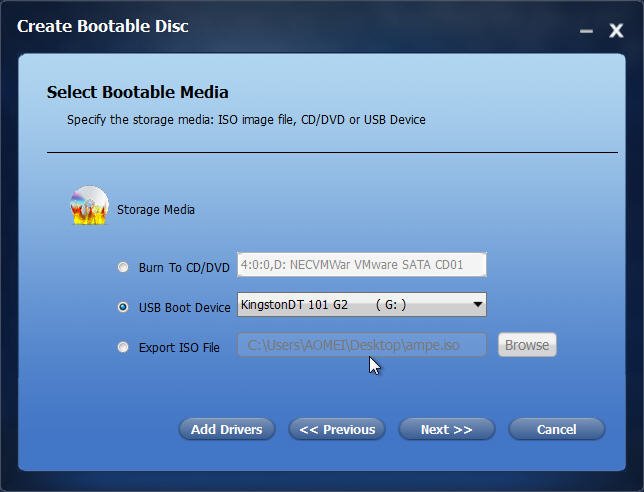Click the CD/DVD drive field NECVMWar VMware SATA
The height and width of the screenshot is (492, 644).
[362, 265]
